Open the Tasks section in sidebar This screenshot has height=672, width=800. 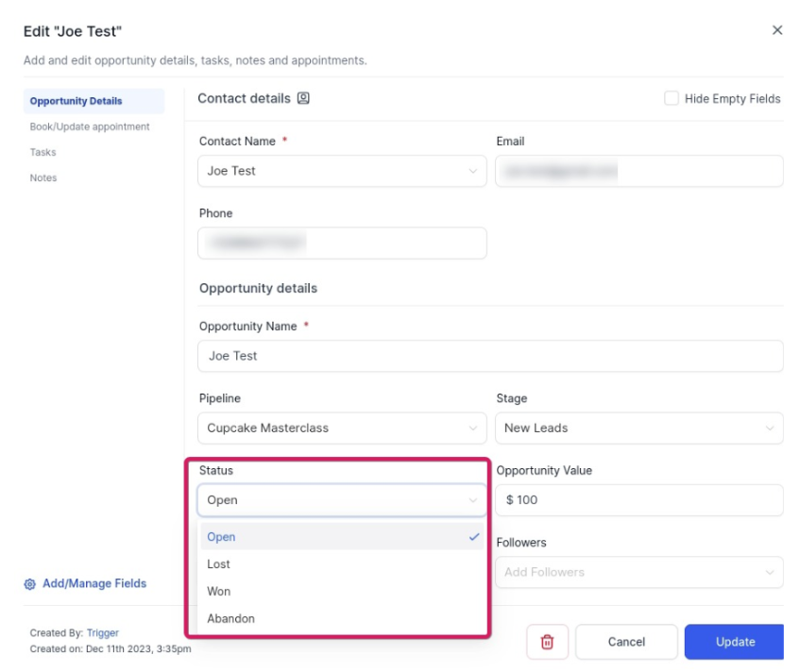pyautogui.click(x=43, y=152)
